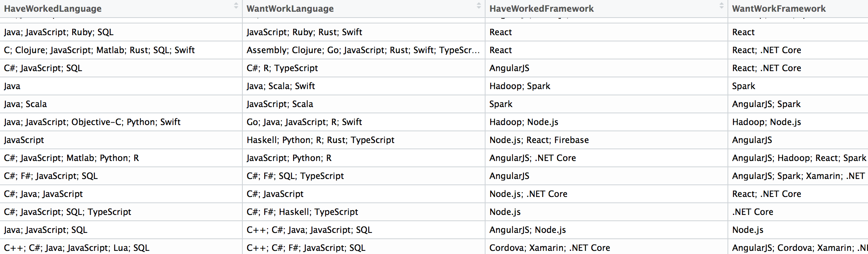
Task: Click the cell starting with "Haskell; Python"
Action: click(x=320, y=140)
